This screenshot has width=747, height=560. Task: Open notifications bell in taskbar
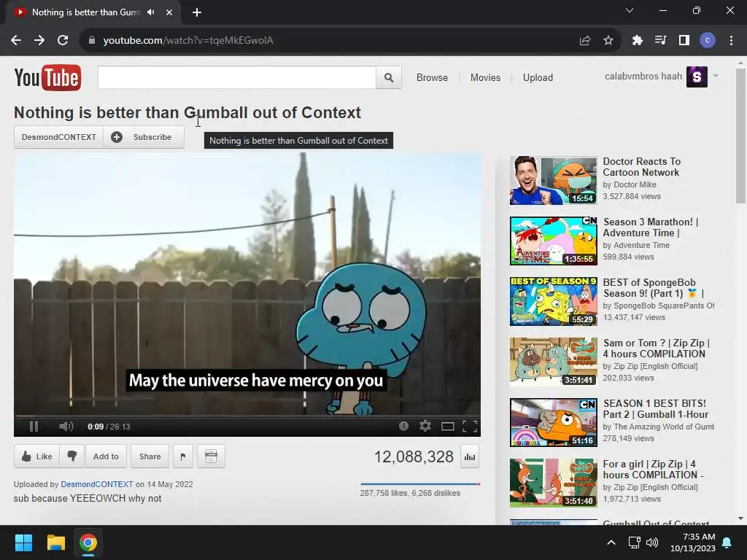pos(727,542)
